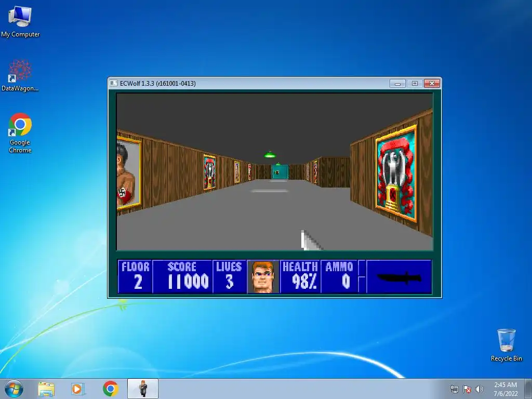Open My Computer desktop icon
532x399 pixels.
click(x=20, y=21)
